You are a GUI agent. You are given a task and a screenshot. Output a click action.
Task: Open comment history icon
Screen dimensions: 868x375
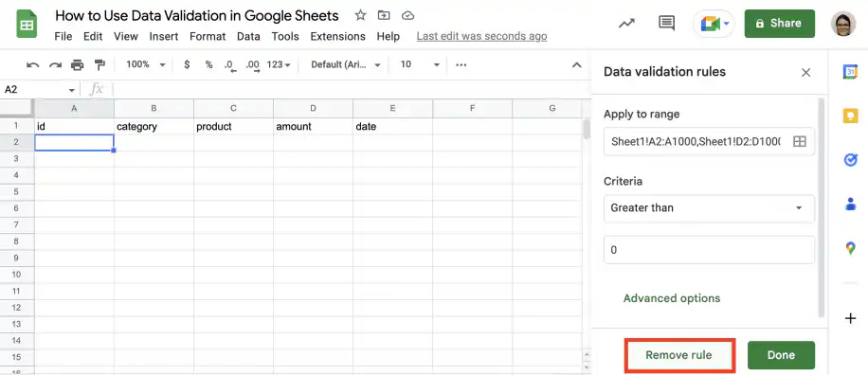[x=666, y=24]
